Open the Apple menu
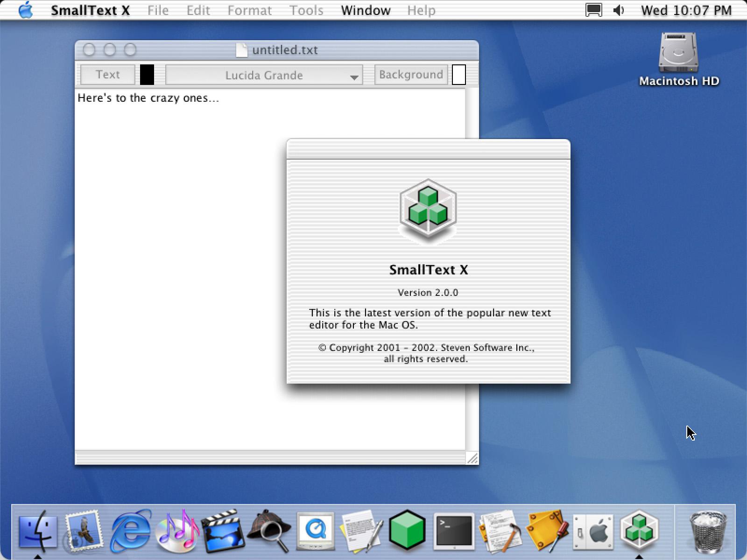 25,10
